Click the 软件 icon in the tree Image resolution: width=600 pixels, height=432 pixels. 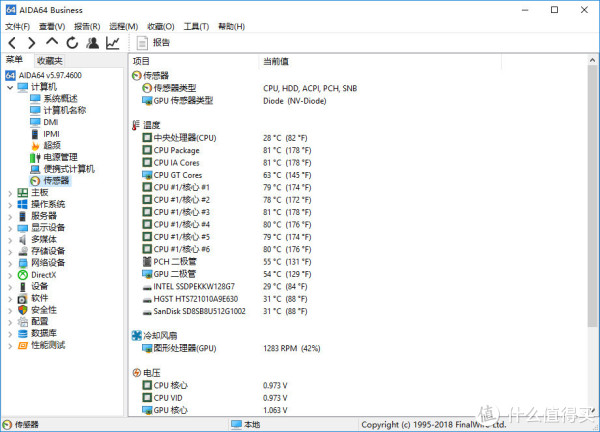pos(23,298)
